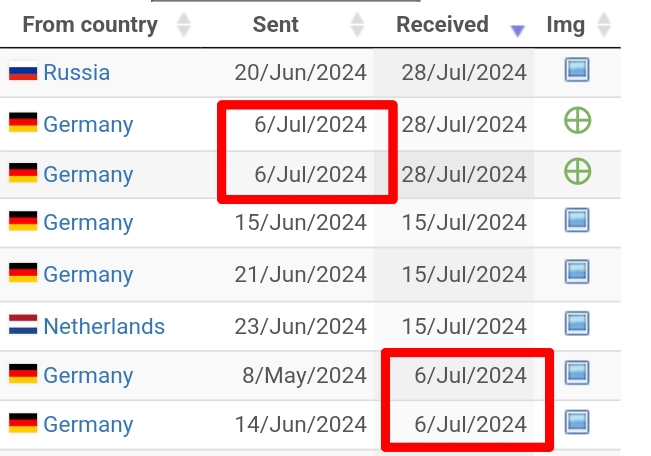Screen dimensions: 651x456
Task: Toggle sort arrows on Sent column
Action: pyautogui.click(x=357, y=25)
